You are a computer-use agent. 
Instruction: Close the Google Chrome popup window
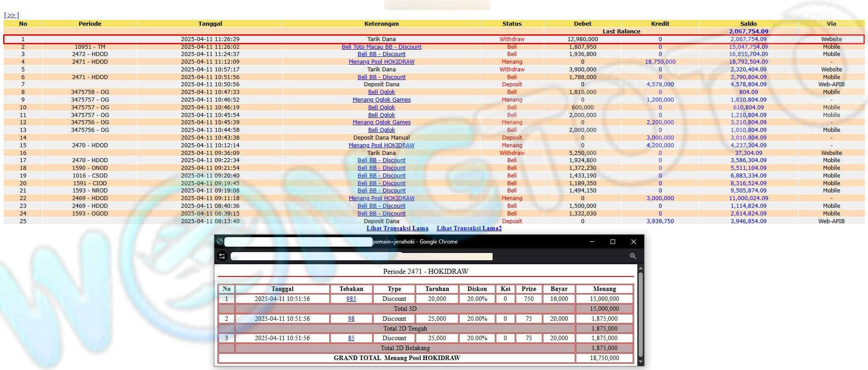click(633, 242)
